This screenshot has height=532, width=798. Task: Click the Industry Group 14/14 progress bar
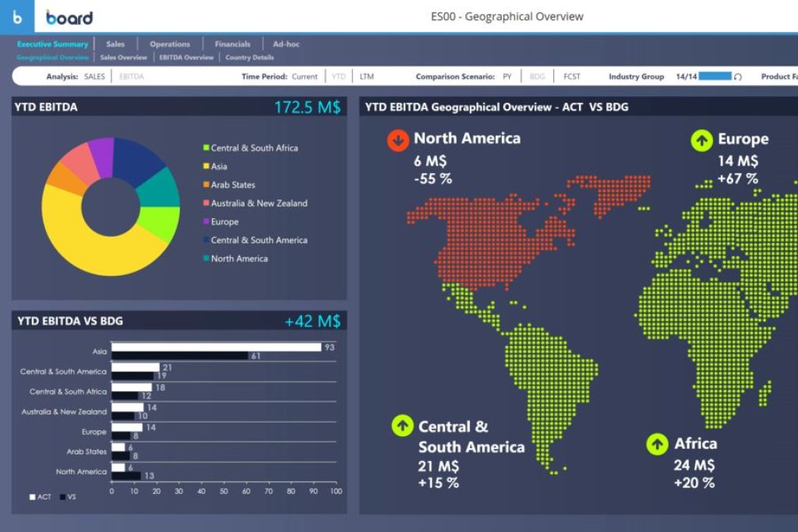click(x=715, y=76)
